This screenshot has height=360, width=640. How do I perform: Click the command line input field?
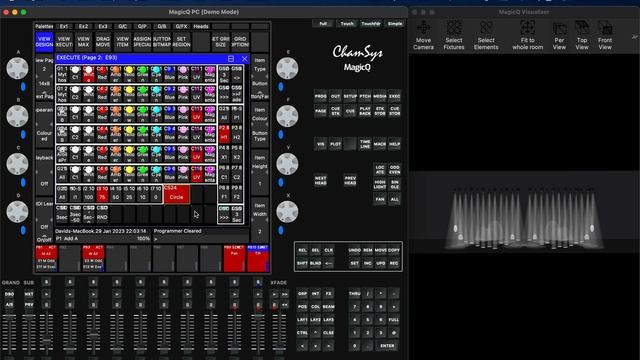point(201,238)
